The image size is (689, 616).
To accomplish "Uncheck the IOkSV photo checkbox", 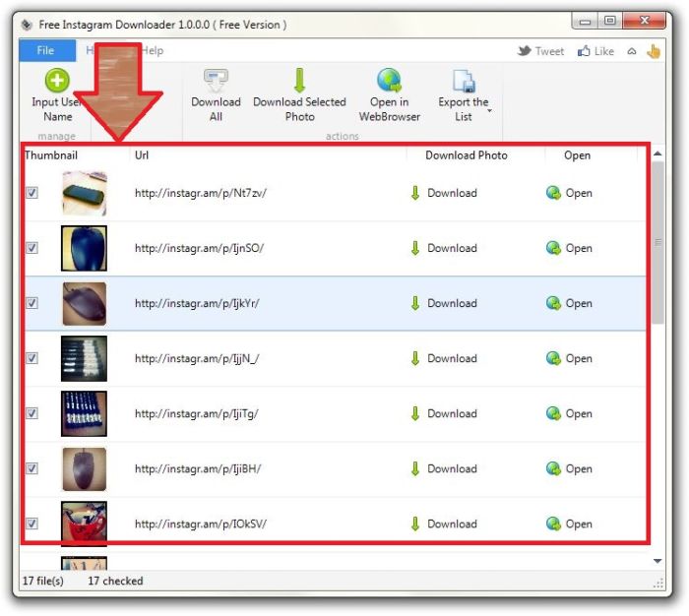I will (x=31, y=524).
